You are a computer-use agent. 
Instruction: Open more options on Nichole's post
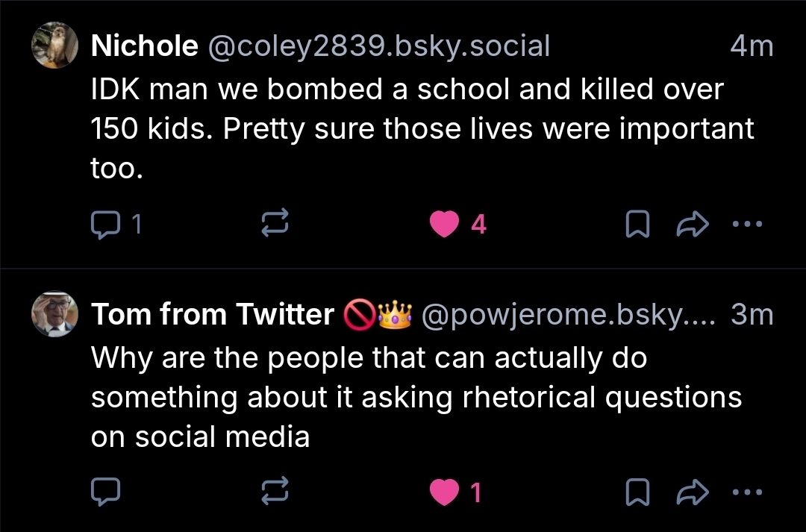[749, 223]
